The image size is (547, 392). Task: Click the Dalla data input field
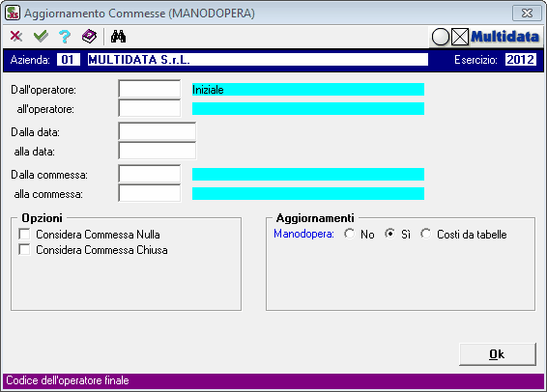click(158, 131)
